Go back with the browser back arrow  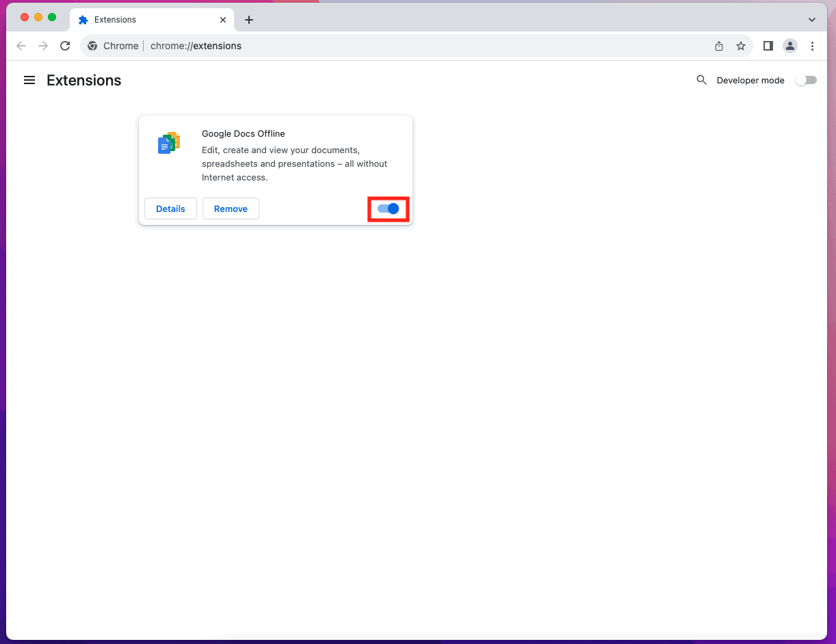[21, 46]
